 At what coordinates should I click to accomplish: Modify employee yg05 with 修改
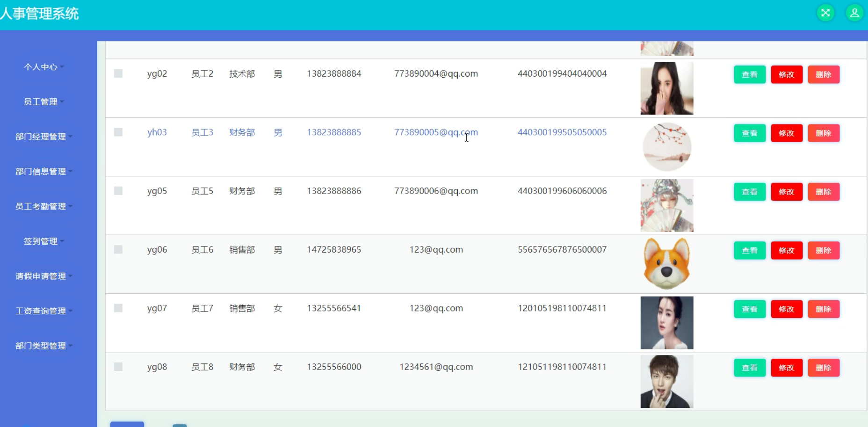click(787, 192)
